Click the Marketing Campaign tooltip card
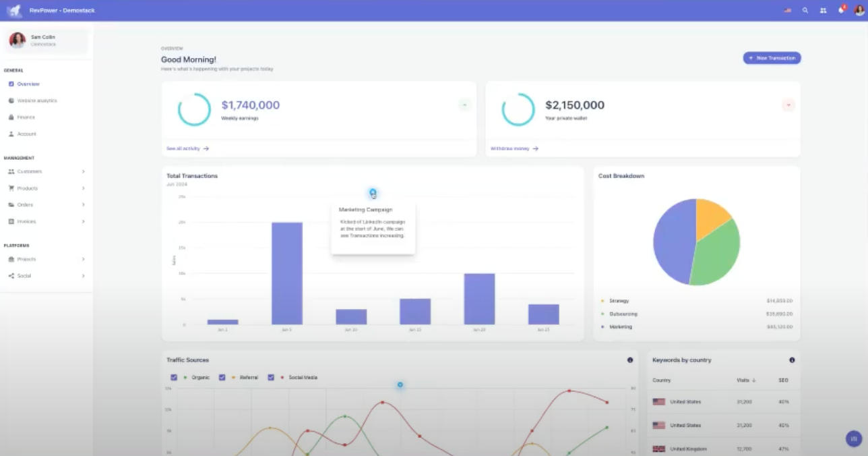 point(373,227)
